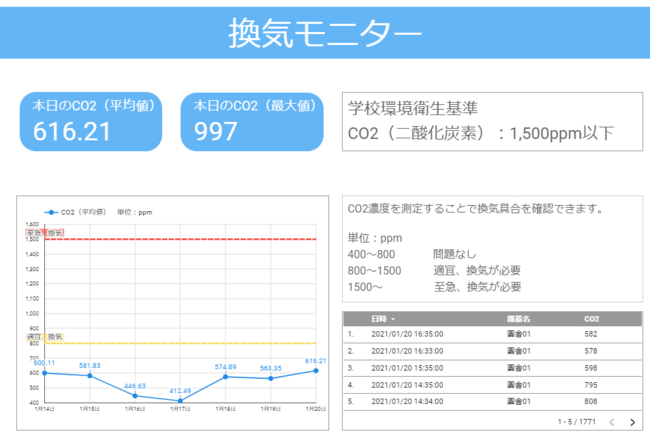Click the 1月18日 data point 574.89
The height and width of the screenshot is (437, 650).
pos(225,376)
